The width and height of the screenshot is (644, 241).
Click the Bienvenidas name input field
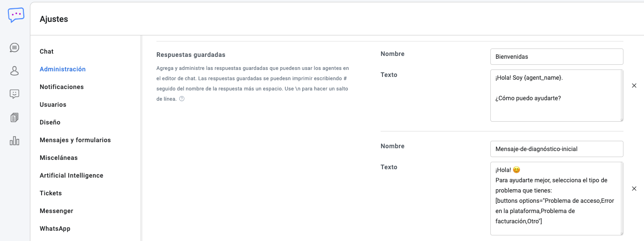pos(556,56)
